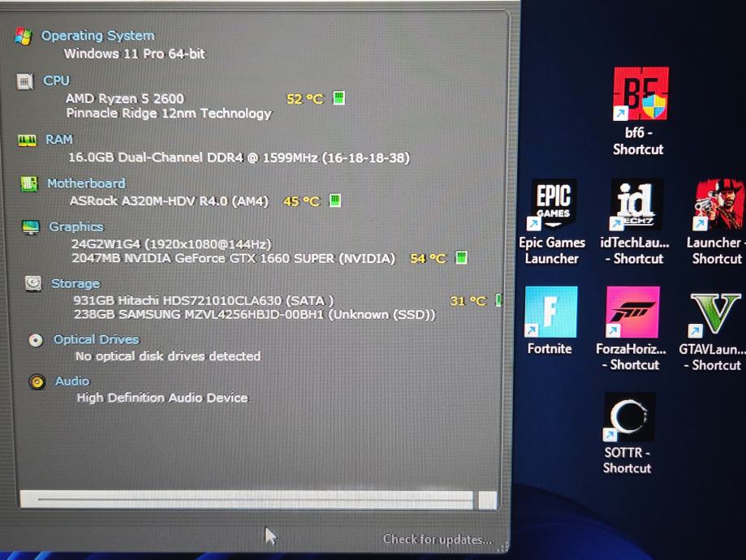Select the NVIDIA GeForce GTX 1660 SUPER line
Viewport: 746px width, 560px height.
(233, 258)
